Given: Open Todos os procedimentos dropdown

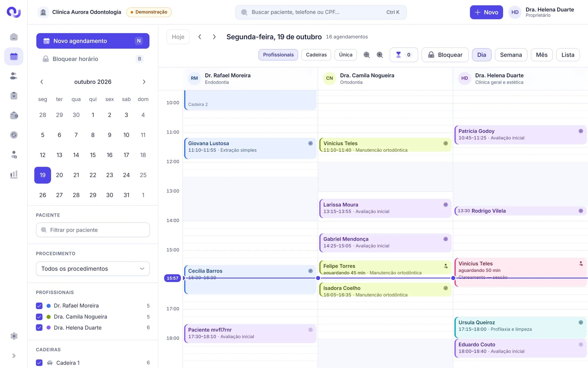Looking at the screenshot, I should 93,268.
